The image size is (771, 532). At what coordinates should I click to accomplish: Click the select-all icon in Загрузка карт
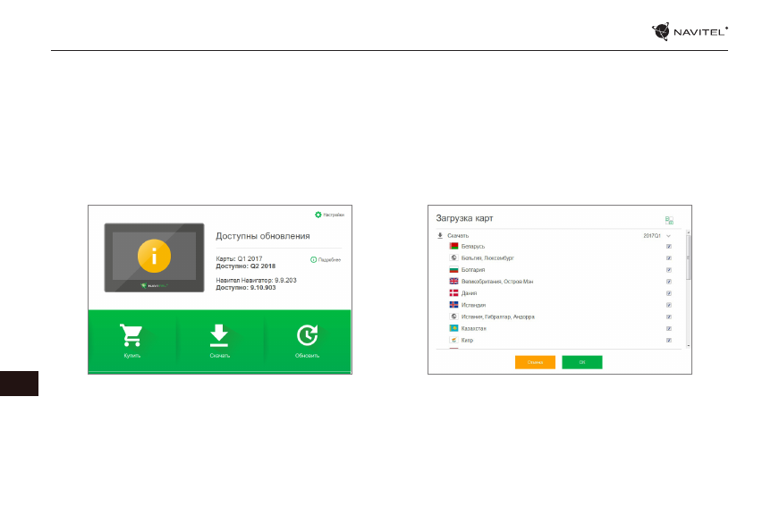click(x=669, y=219)
